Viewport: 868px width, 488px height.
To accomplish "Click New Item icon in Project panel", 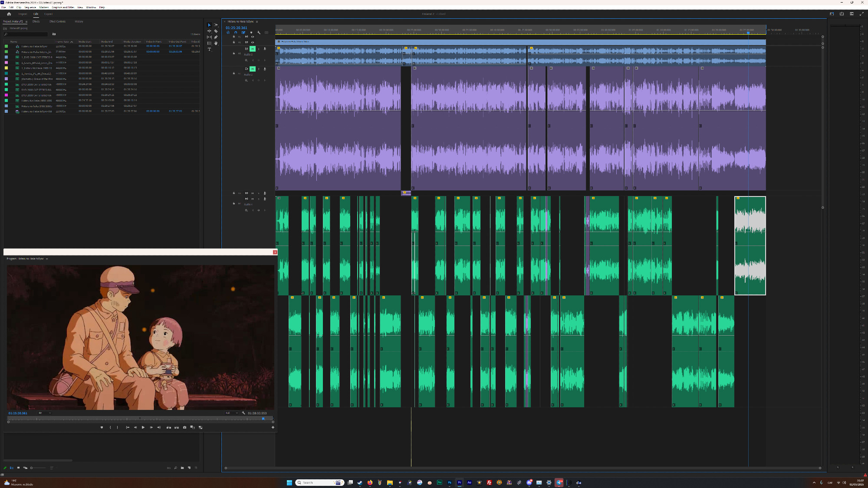I will click(x=189, y=468).
